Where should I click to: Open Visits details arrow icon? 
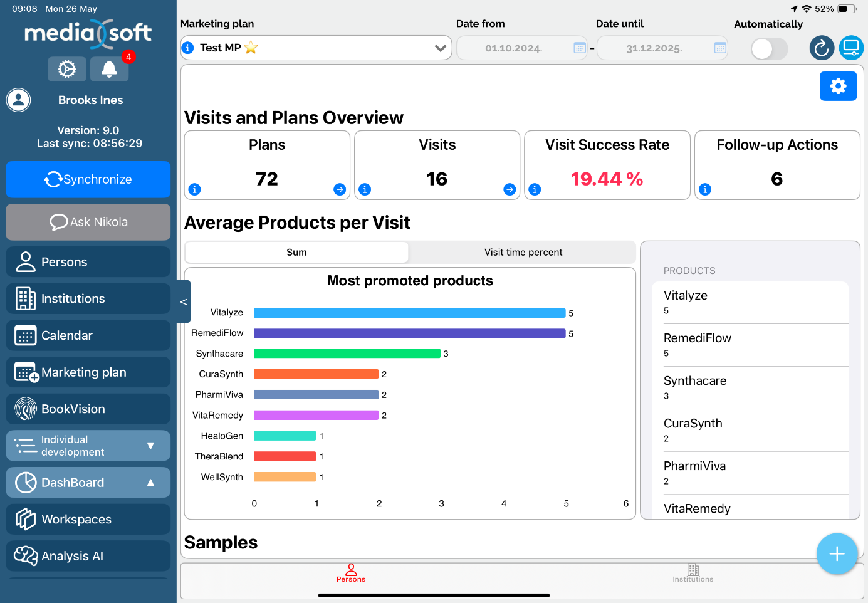pyautogui.click(x=510, y=189)
